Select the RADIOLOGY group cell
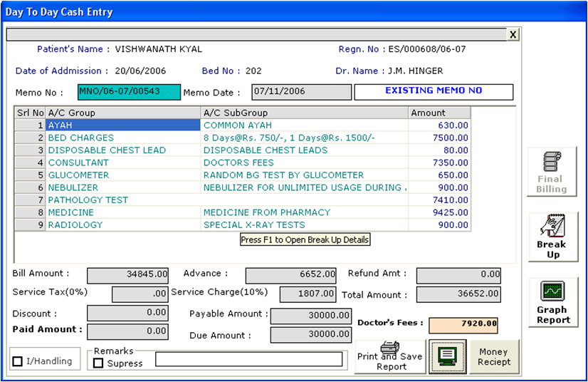 pos(123,224)
